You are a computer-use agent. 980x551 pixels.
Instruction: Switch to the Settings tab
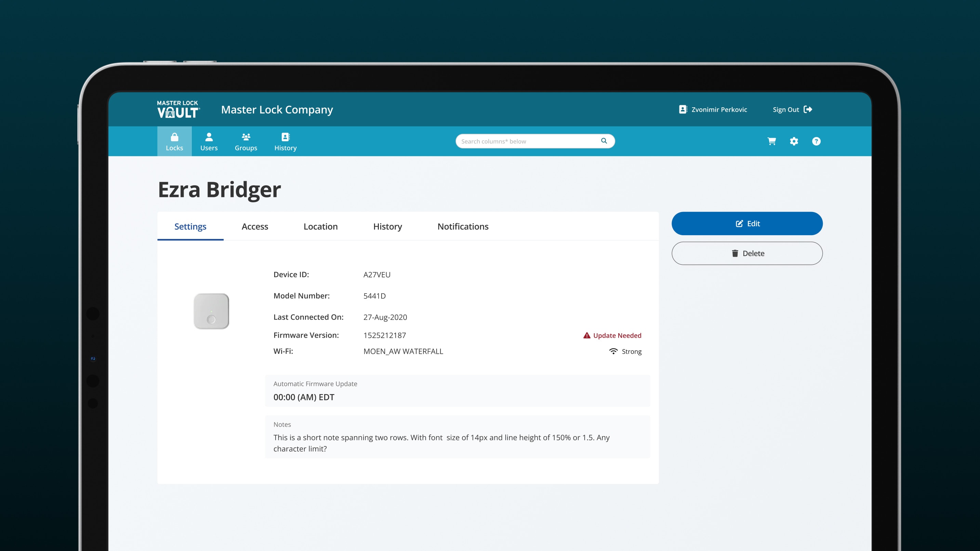[190, 226]
